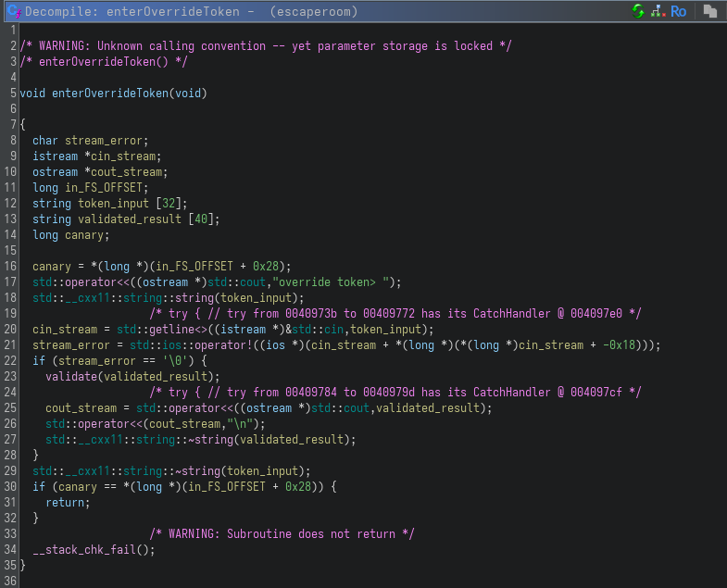Click 'in_FS_OFFSET' in the long declaration line
727x588 pixels.
click(x=104, y=188)
